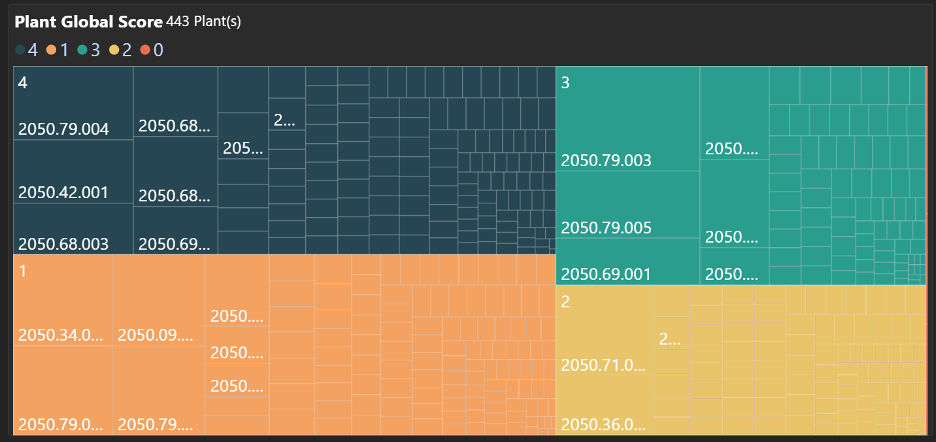The width and height of the screenshot is (936, 442).
Task: Select treemap tile 2050.68.003
Action: [73, 229]
